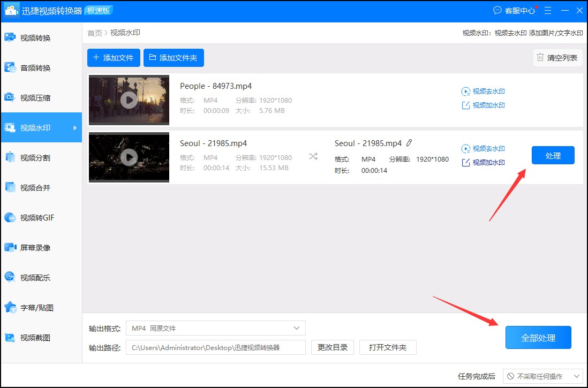
Task: Click 视频加水印 for Seoul - 21985.mp4
Action: click(x=483, y=163)
